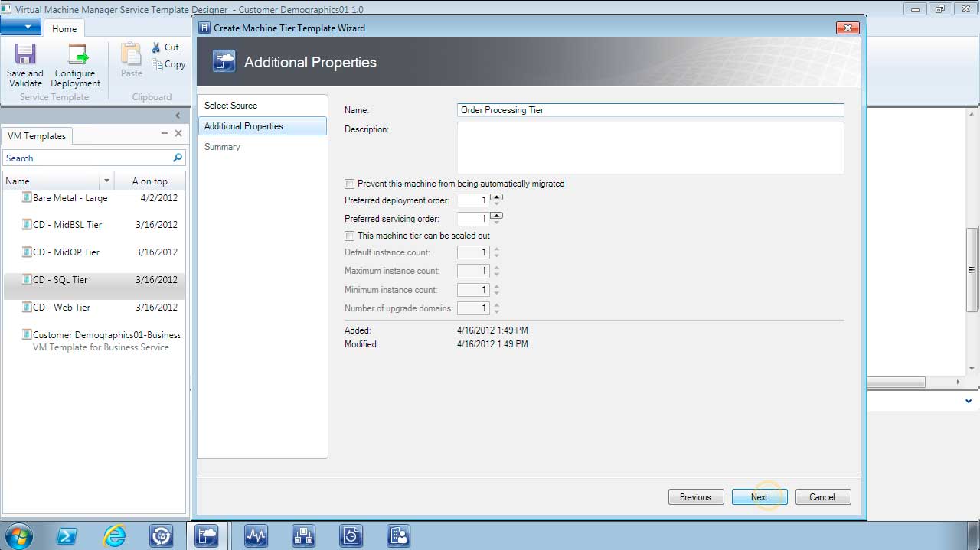The image size is (980, 550).
Task: Click the Preferred deployment order number field
Action: click(473, 200)
